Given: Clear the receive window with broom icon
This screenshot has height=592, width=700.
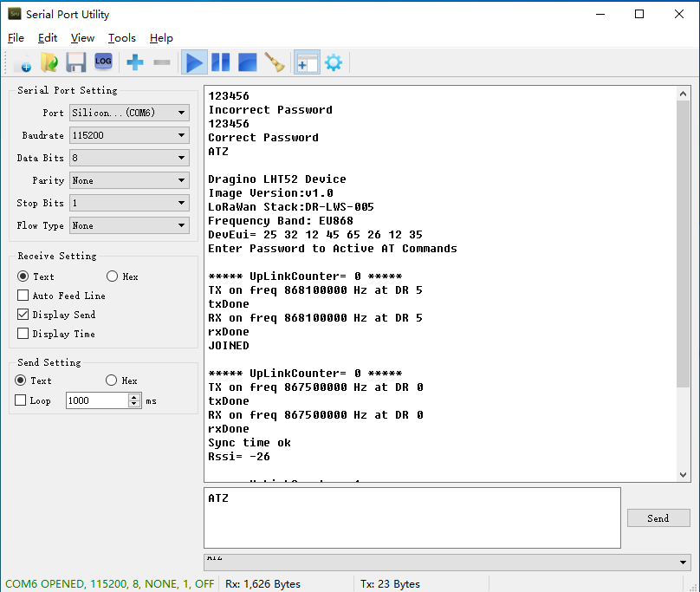Looking at the screenshot, I should tap(275, 62).
